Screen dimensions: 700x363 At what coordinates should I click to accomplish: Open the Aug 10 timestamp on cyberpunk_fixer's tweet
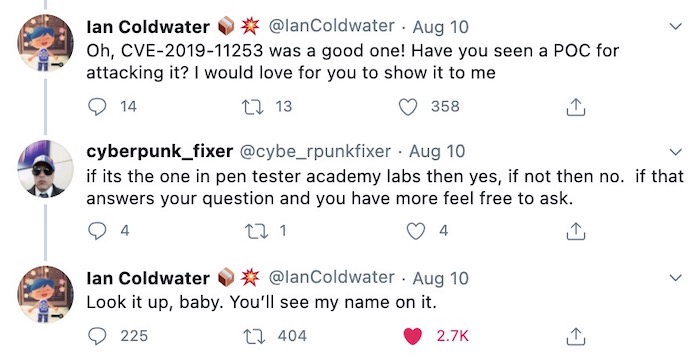[x=437, y=152]
